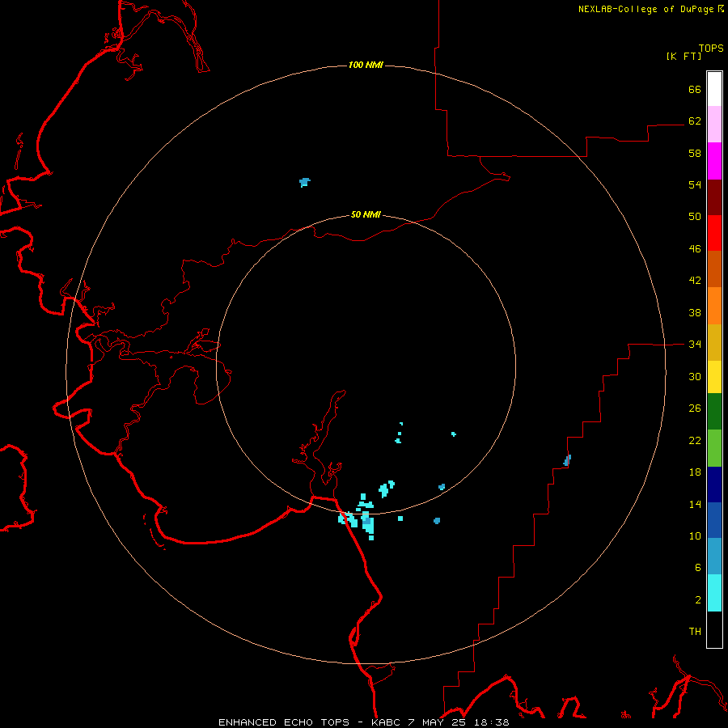Click the dark red legend swatch
The height and width of the screenshot is (728, 728).
[714, 197]
